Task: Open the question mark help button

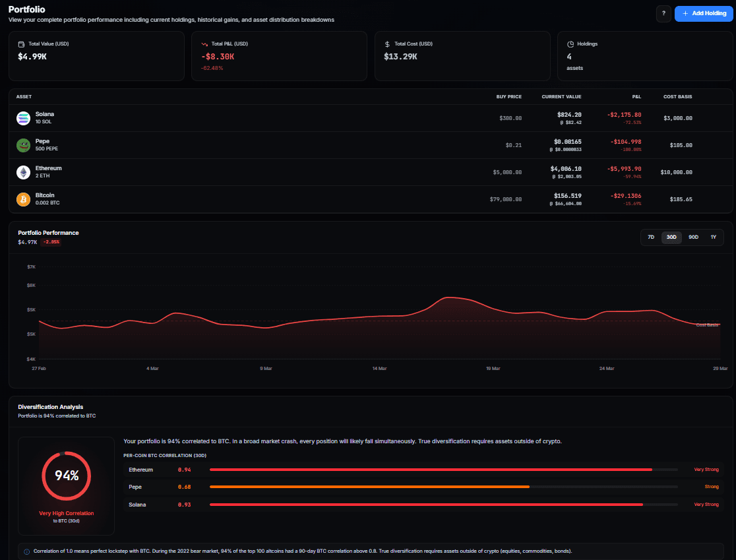Action: click(663, 14)
